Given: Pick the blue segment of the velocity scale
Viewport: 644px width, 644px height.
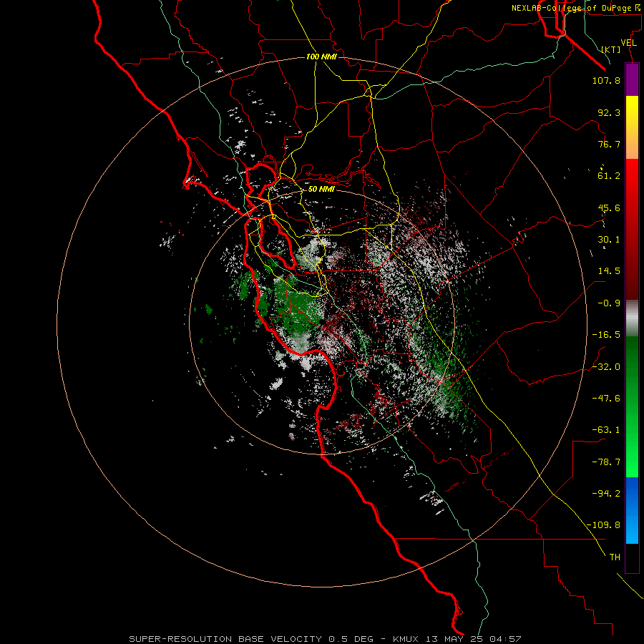Looking at the screenshot, I should tap(632, 510).
